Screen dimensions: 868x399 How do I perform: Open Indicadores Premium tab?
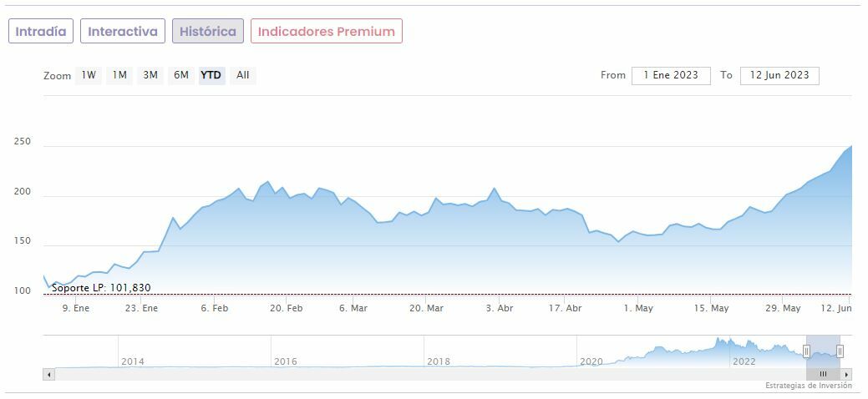tap(326, 32)
